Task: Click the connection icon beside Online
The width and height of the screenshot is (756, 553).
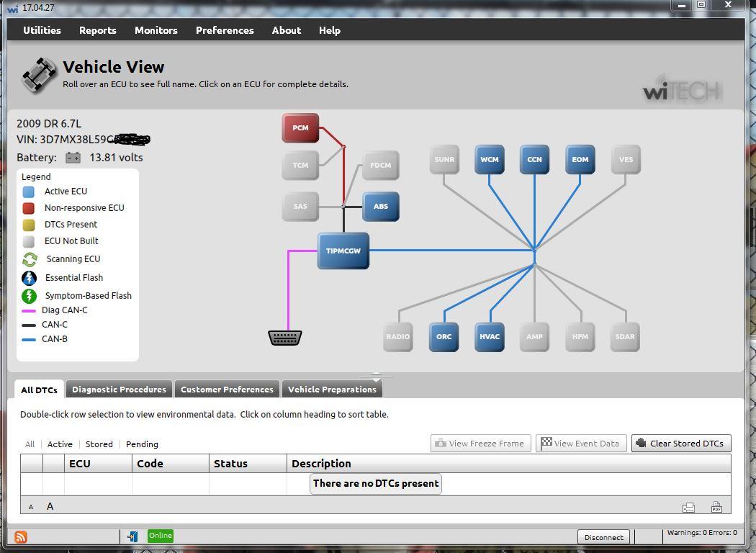Action: click(132, 536)
